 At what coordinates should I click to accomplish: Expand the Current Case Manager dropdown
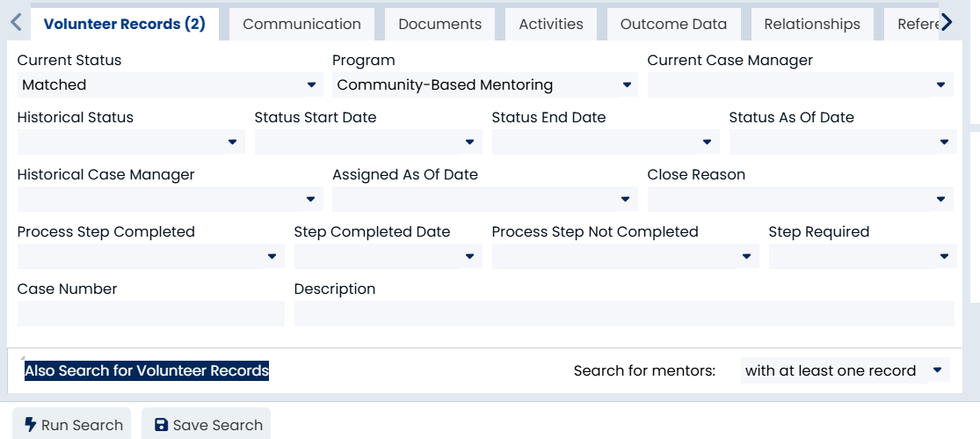(x=801, y=84)
